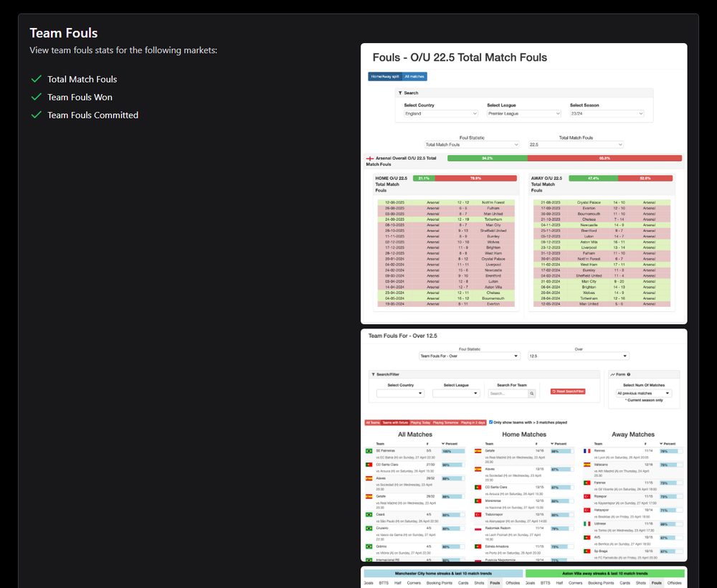The width and height of the screenshot is (717, 588).
Task: Click the France flag next to Rennes
Action: click(587, 451)
